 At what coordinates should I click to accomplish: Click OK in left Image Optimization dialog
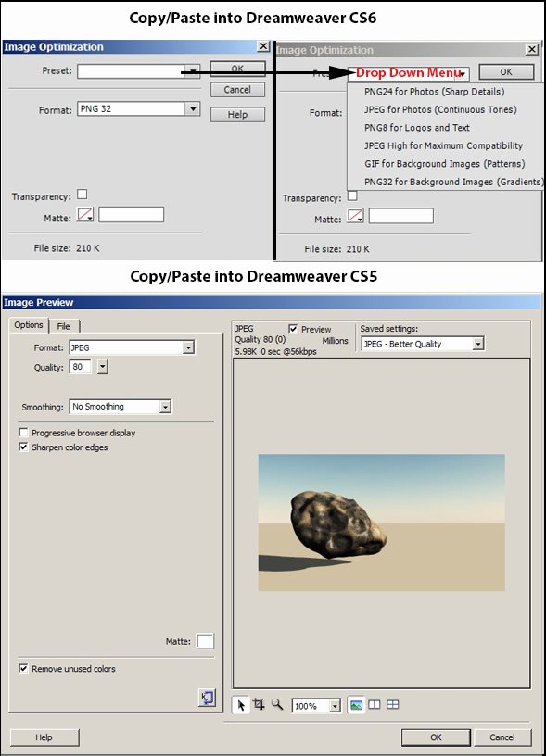point(237,69)
